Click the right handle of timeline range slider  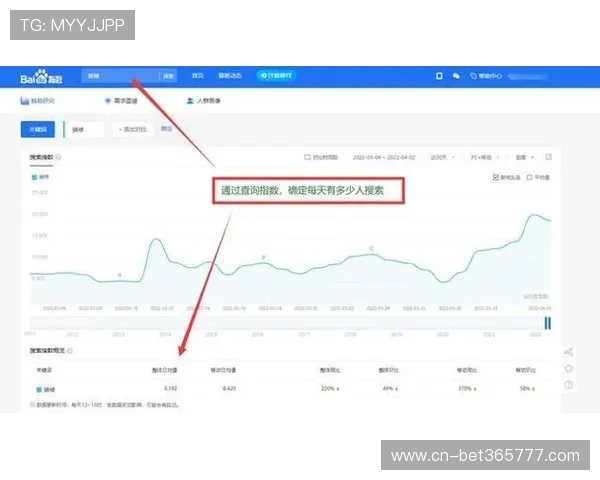tap(547, 322)
